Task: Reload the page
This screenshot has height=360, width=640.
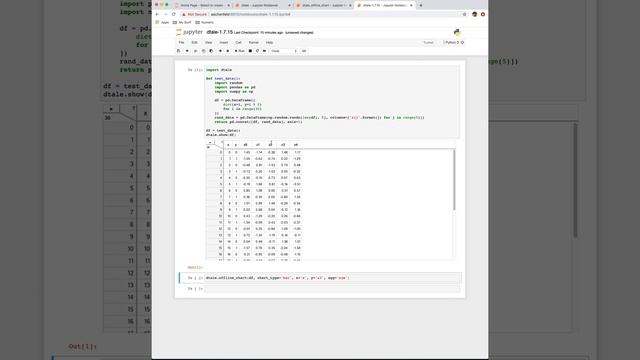Action: pyautogui.click(x=173, y=14)
